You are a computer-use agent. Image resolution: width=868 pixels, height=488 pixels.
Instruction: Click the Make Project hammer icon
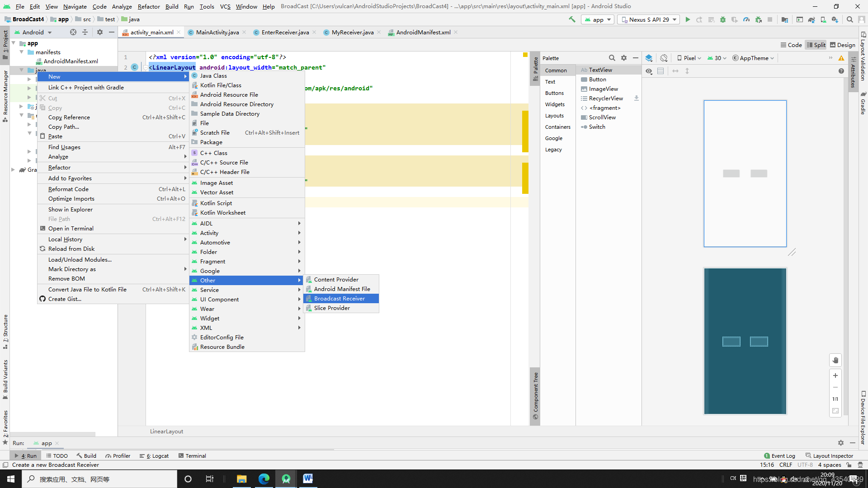(572, 19)
